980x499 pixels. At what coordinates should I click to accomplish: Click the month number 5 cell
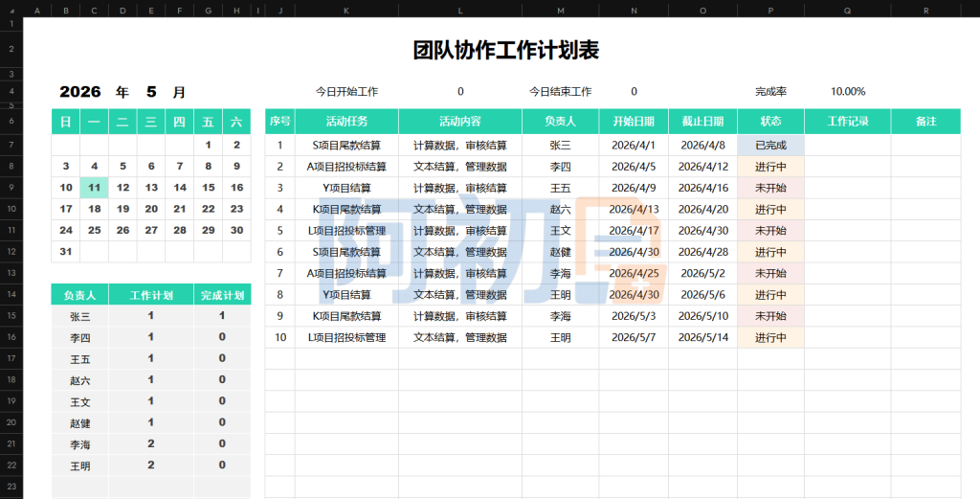pos(151,92)
